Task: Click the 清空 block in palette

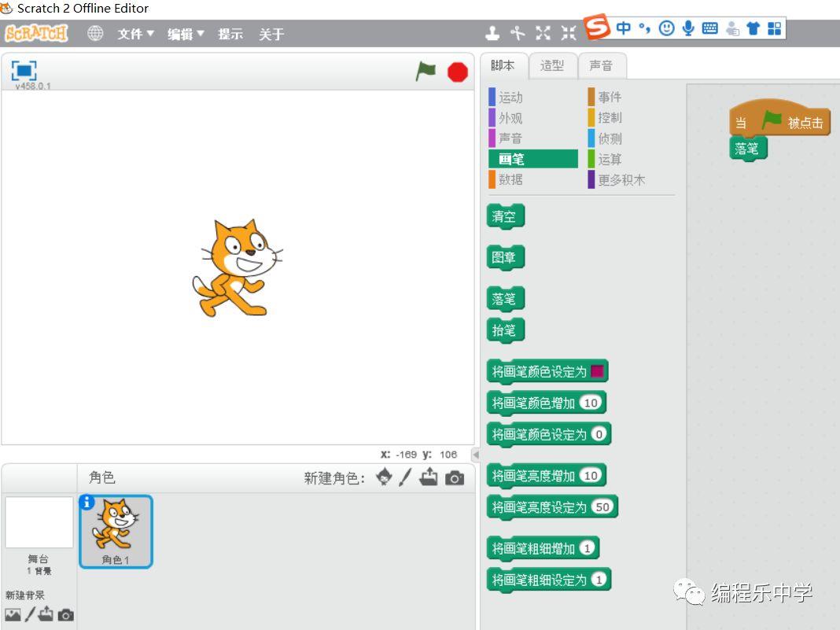Action: pyautogui.click(x=505, y=216)
